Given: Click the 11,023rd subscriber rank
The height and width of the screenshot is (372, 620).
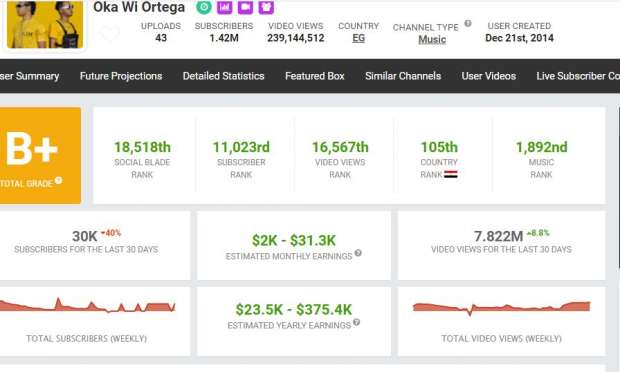Looking at the screenshot, I should (241, 147).
